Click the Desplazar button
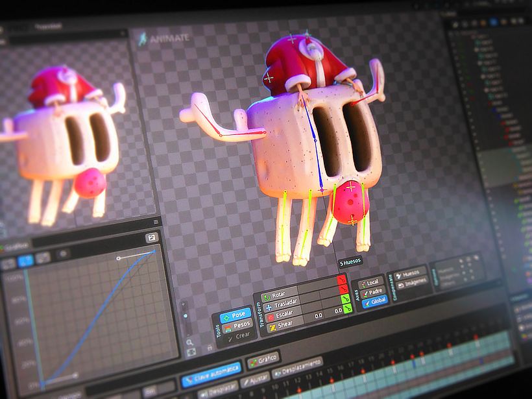Image resolution: width=532 pixels, height=399 pixels. (x=219, y=390)
